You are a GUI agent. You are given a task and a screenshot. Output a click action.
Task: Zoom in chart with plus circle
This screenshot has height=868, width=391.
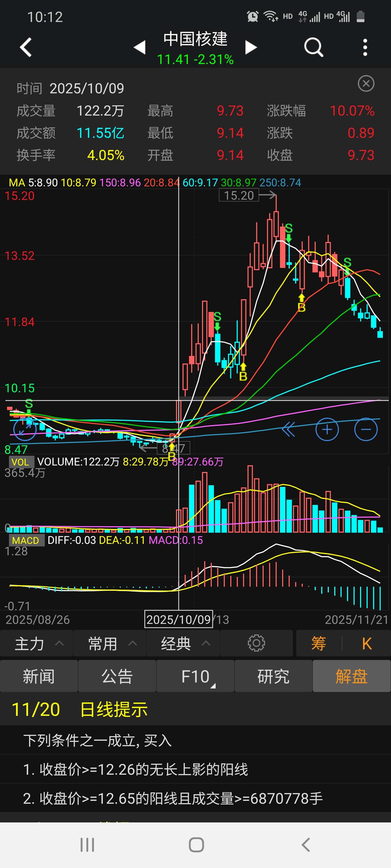(327, 429)
